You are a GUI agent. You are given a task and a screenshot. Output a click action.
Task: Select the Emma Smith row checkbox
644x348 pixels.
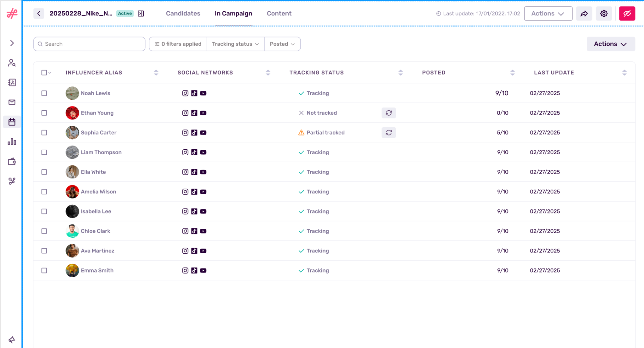point(44,271)
